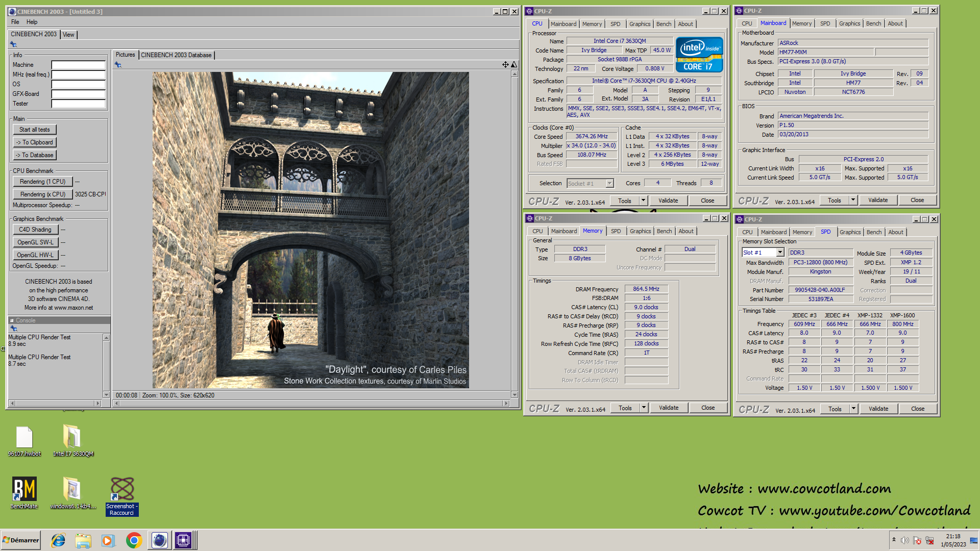Open Windows Explorer from the taskbar
The height and width of the screenshot is (551, 980).
tap(83, 540)
